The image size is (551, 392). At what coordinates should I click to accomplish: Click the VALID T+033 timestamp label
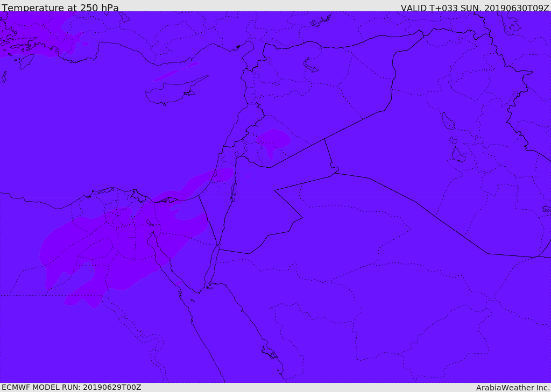[475, 8]
